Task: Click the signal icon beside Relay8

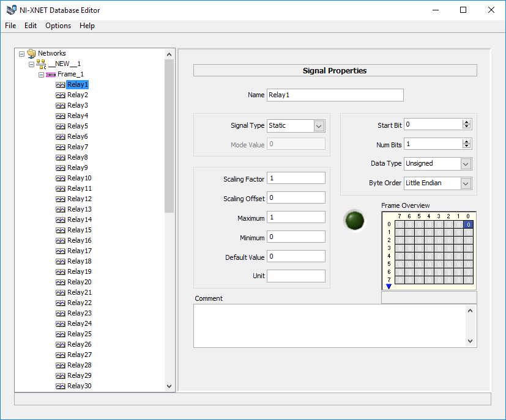Action: (x=61, y=157)
